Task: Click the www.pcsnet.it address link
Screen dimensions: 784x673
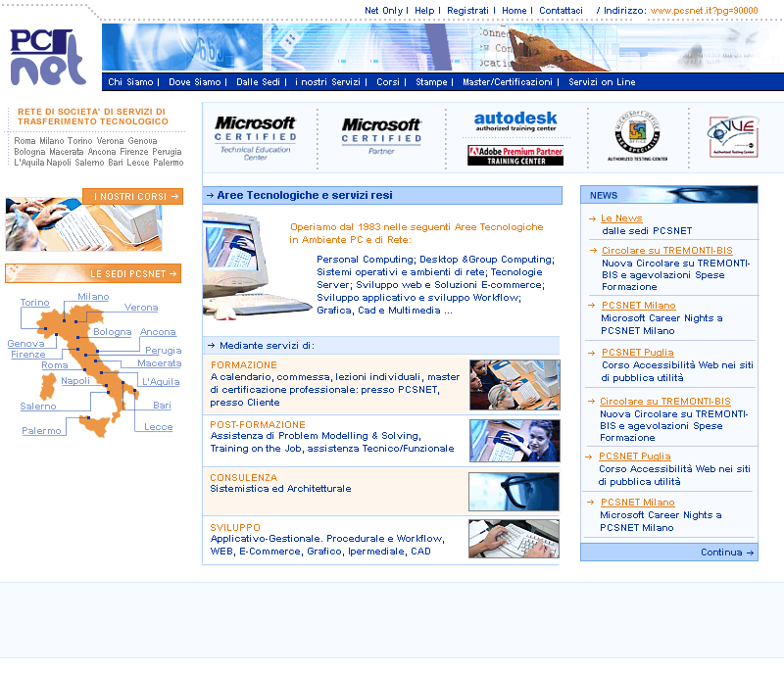Action: (x=704, y=11)
